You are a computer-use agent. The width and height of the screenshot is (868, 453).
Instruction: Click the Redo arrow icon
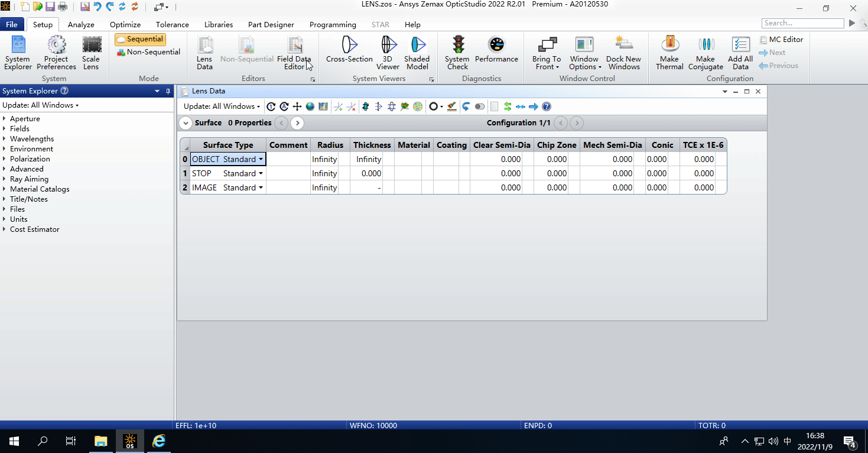(x=110, y=7)
